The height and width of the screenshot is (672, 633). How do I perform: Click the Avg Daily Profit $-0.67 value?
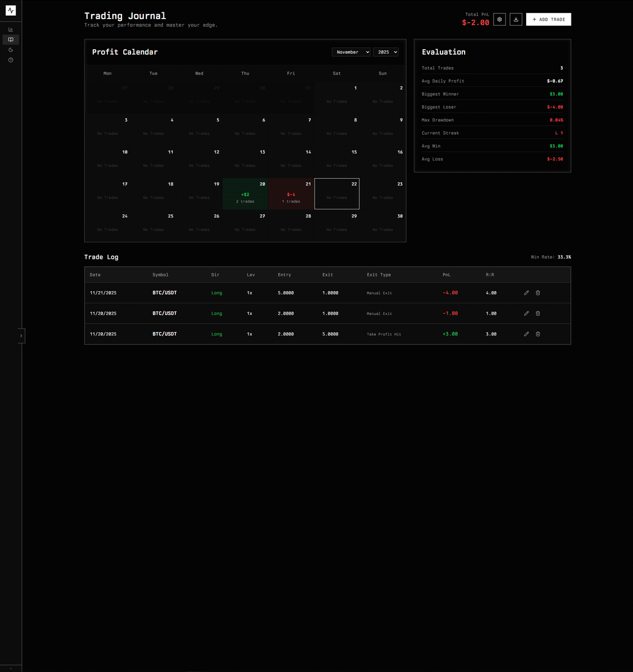555,81
